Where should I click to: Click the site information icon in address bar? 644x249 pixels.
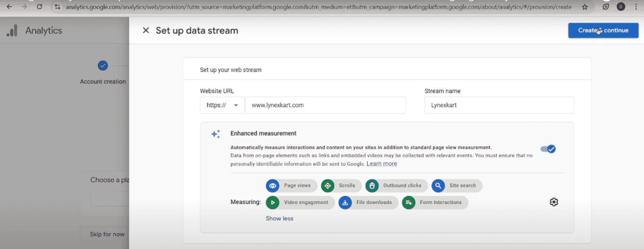[58, 7]
